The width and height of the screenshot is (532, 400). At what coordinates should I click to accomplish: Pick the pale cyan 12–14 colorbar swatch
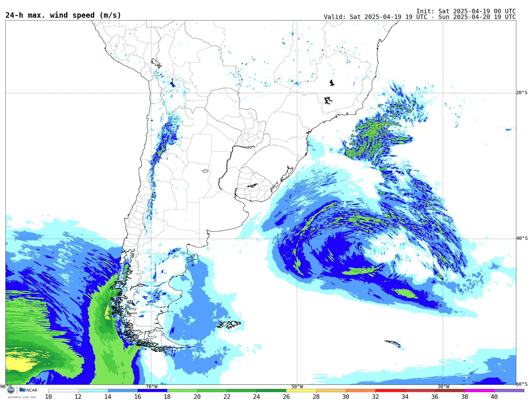pos(93,391)
